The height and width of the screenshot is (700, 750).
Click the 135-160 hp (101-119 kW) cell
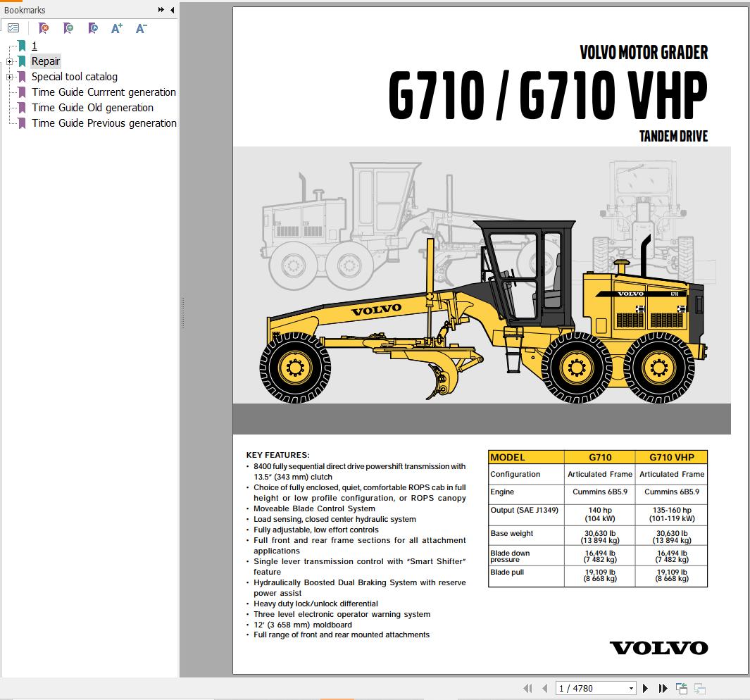pos(672,514)
